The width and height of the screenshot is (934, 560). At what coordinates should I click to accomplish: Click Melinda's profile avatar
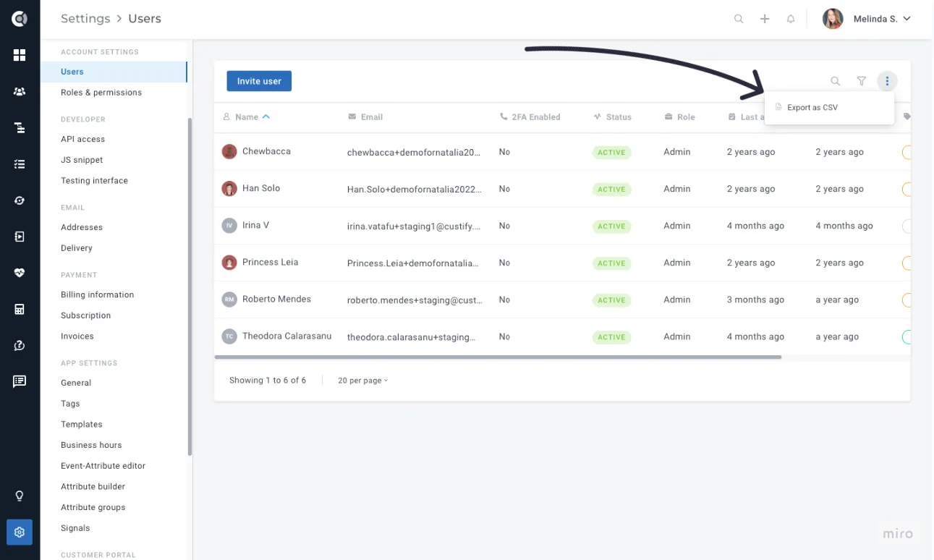[x=833, y=19]
